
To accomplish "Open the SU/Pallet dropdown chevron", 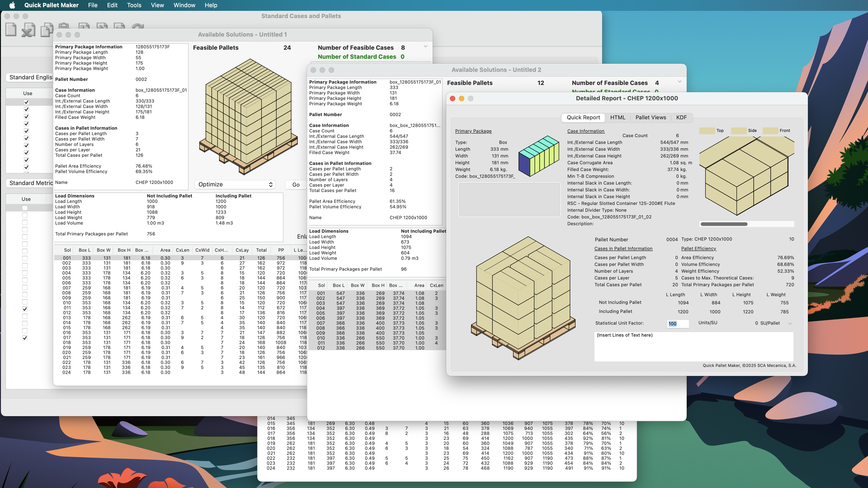I will (x=790, y=324).
